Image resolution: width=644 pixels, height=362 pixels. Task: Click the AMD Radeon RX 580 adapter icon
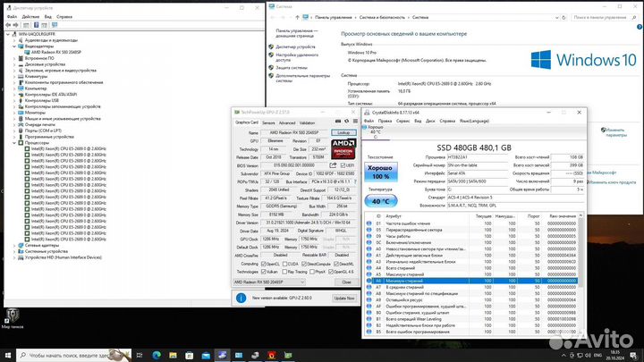(x=27, y=53)
